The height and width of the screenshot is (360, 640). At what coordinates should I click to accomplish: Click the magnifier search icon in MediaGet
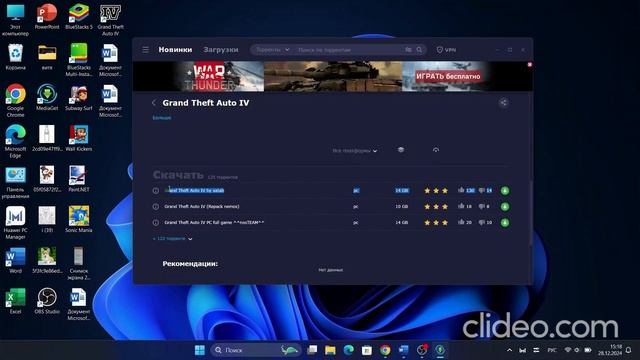(419, 50)
